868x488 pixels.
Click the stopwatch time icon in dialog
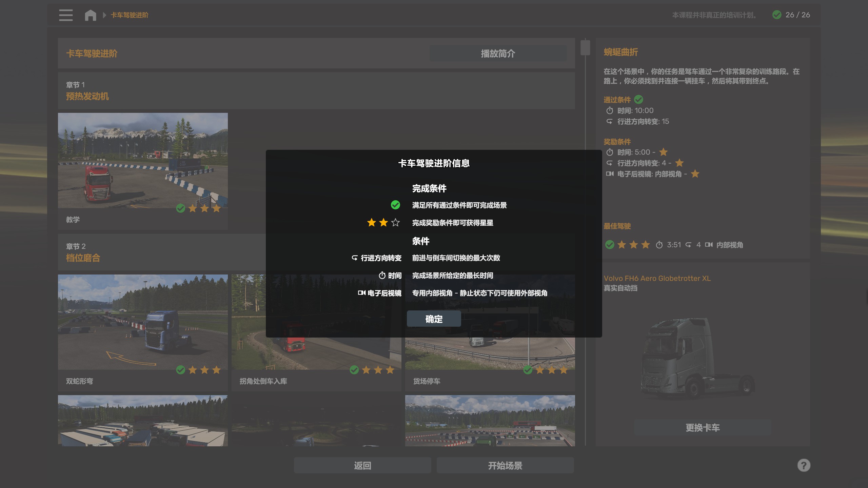[x=382, y=276]
